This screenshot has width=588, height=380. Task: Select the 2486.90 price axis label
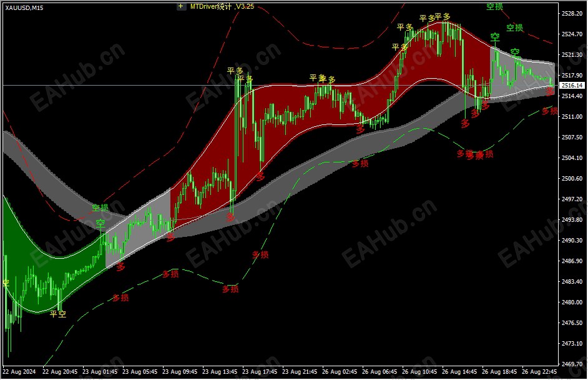[572, 261]
